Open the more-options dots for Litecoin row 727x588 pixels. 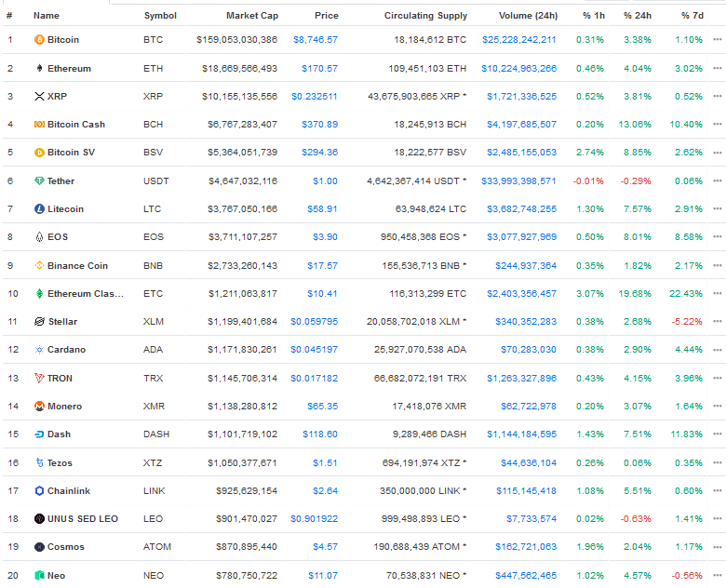point(718,209)
